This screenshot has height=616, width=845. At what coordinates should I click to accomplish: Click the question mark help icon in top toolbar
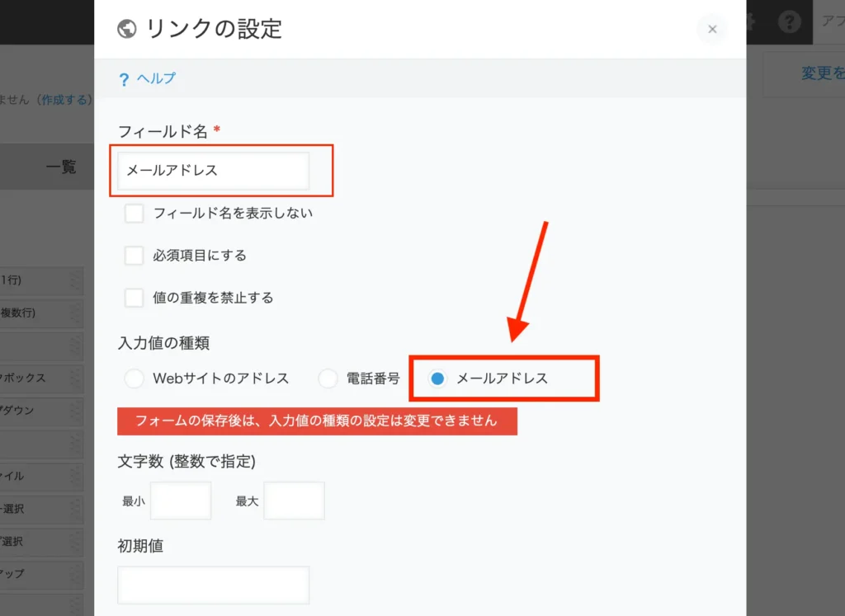(790, 22)
